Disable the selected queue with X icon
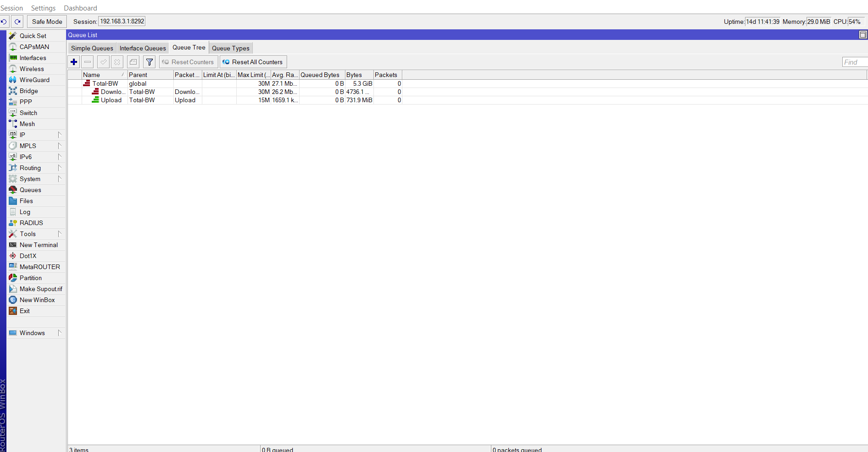The width and height of the screenshot is (868, 452). (117, 62)
